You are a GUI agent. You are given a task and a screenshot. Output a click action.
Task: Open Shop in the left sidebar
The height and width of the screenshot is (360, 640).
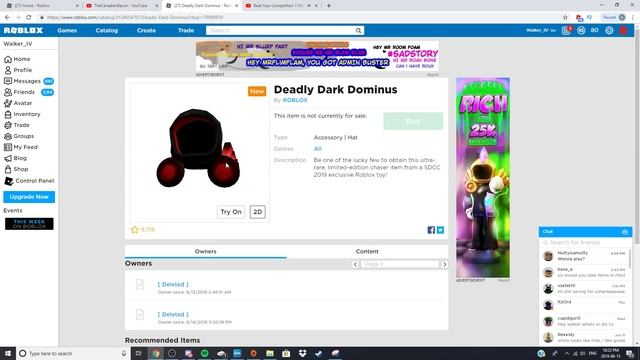(x=16, y=169)
